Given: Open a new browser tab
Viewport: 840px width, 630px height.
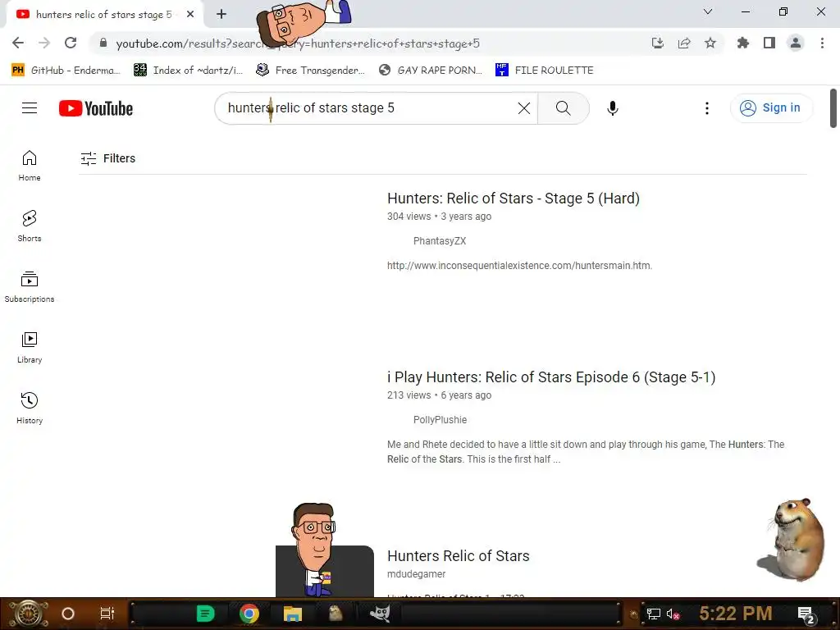Looking at the screenshot, I should (x=221, y=15).
